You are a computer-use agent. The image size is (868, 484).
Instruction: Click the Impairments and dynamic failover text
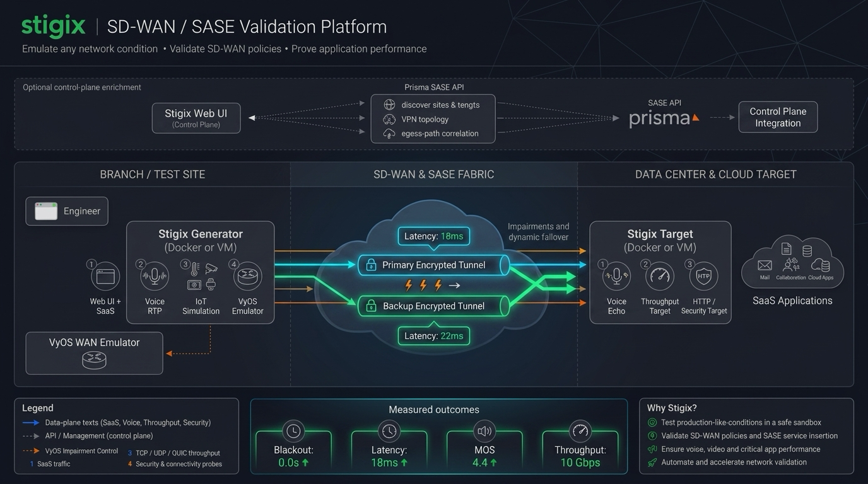point(538,232)
